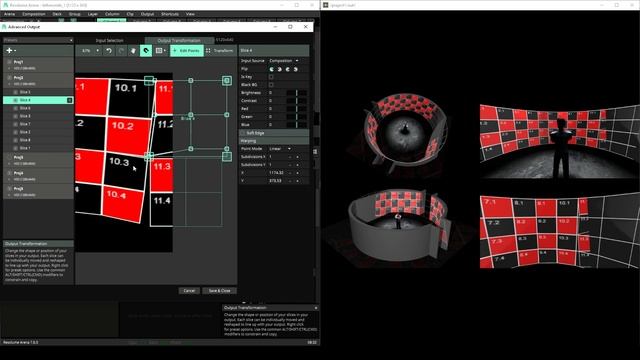640x360 pixels.
Task: Toggle the Proj3 screen enable icon
Action: click(x=9, y=157)
